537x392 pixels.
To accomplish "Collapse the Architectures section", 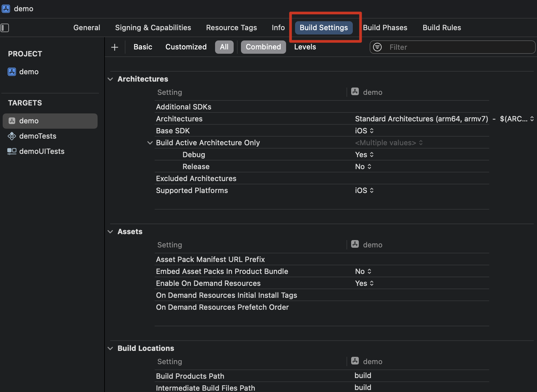I will 110,79.
